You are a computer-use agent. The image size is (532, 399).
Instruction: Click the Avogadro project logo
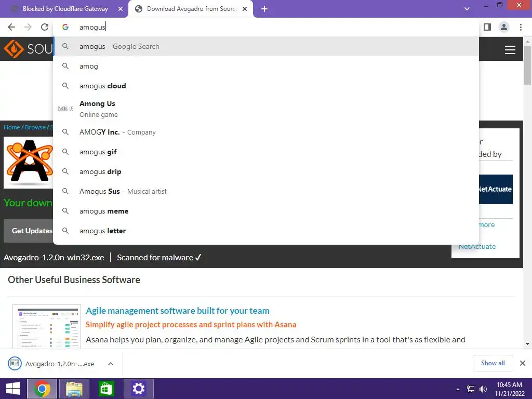(29, 162)
